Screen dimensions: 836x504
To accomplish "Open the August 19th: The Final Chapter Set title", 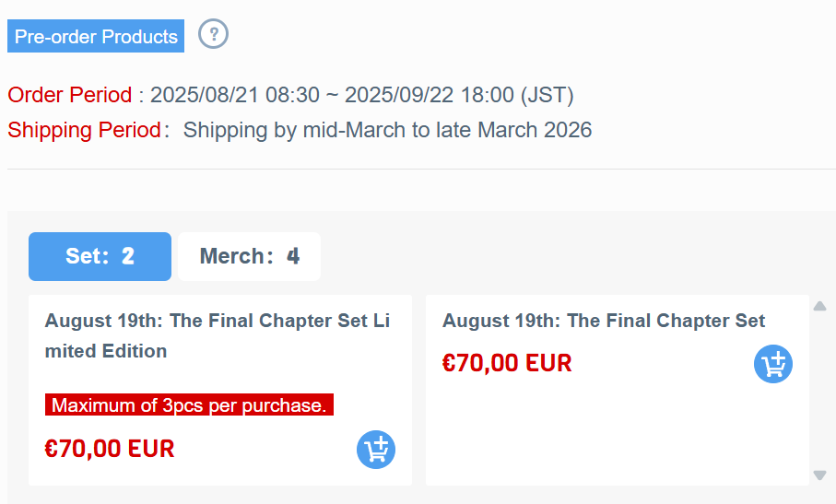I will point(604,321).
